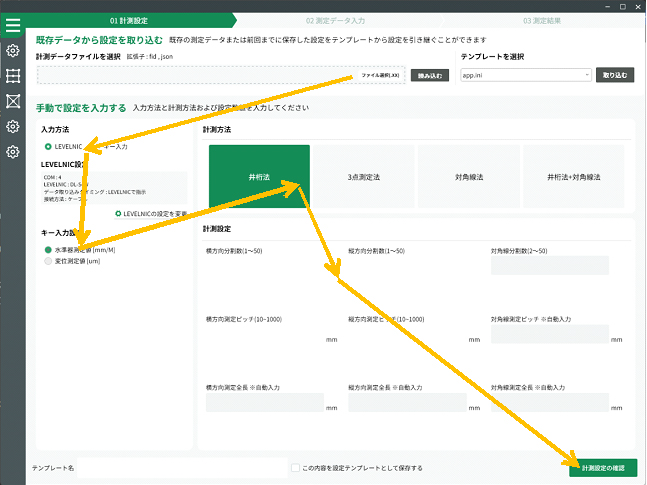
Task: Click the 対角線測定全長 auto-input field
Action: point(550,402)
